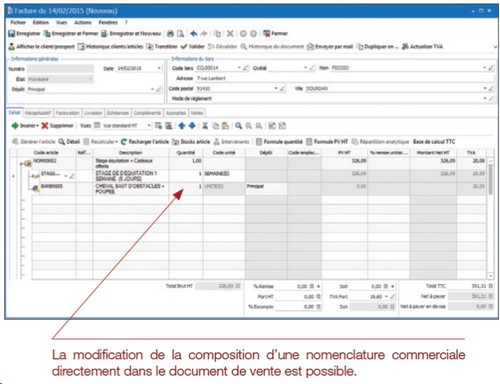500x384 pixels.
Task: Expand the Code tiers dropdown
Action: pos(239,68)
